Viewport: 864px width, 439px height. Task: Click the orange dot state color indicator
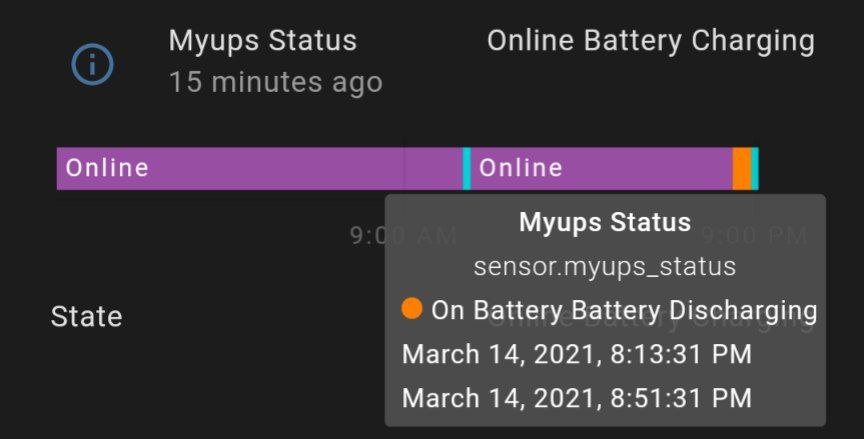(x=412, y=308)
